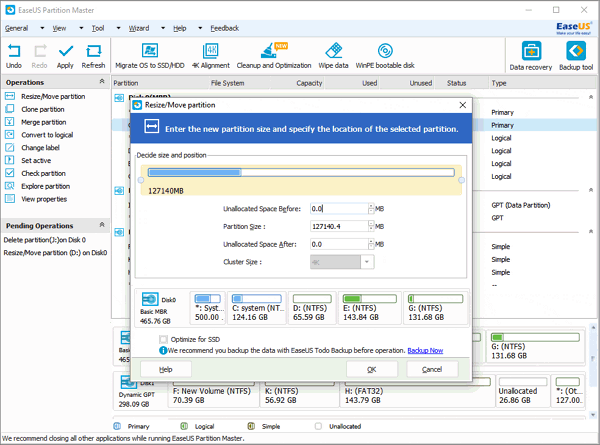Open the Tool menu
The height and width of the screenshot is (445, 600).
98,28
